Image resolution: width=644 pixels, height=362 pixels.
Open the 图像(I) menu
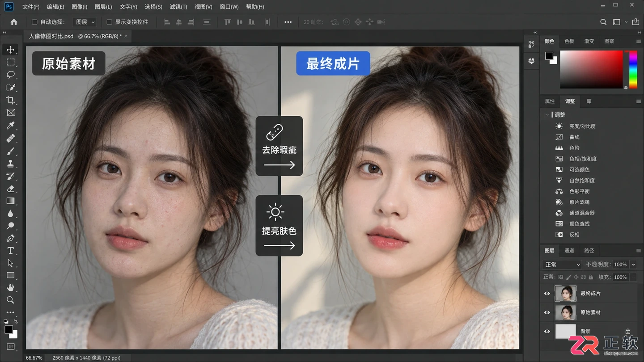(x=79, y=7)
